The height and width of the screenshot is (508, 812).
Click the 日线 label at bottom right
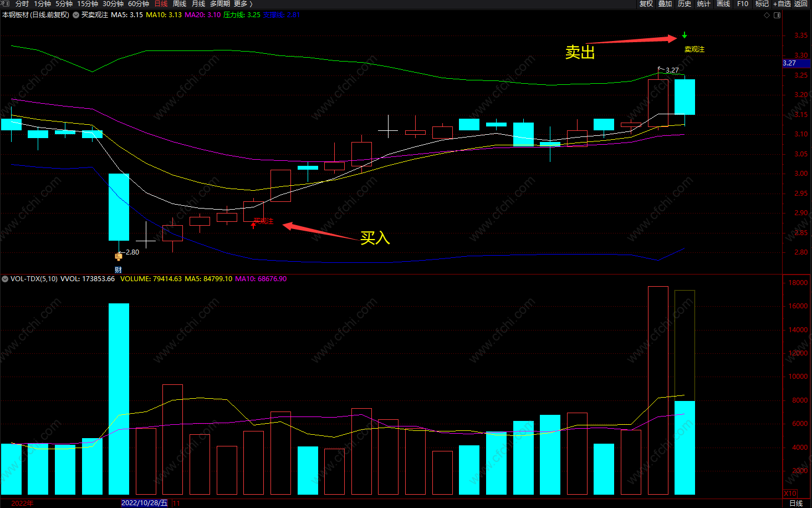pos(796,503)
